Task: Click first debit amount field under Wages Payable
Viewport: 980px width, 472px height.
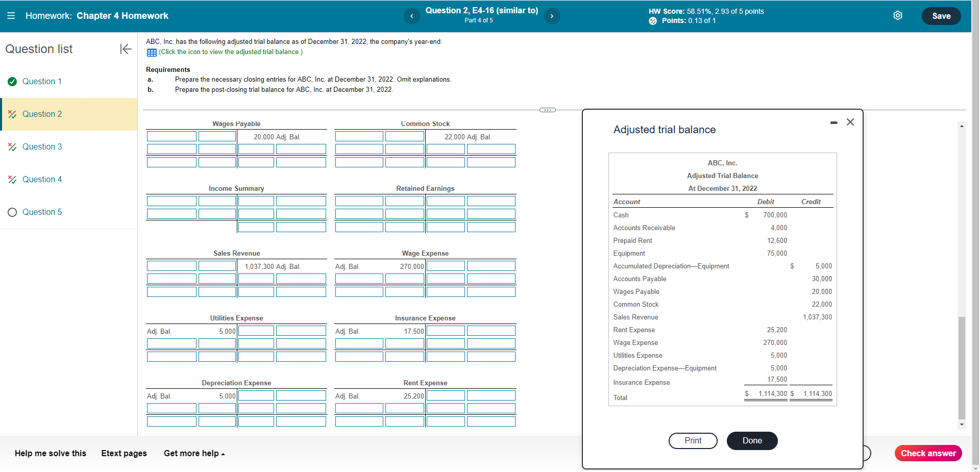Action: [x=217, y=136]
